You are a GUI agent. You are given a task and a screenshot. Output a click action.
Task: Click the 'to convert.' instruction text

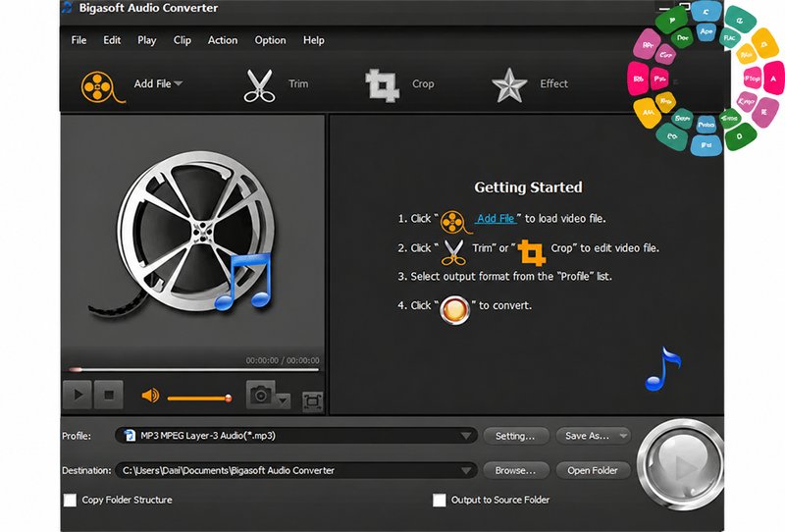pos(505,305)
